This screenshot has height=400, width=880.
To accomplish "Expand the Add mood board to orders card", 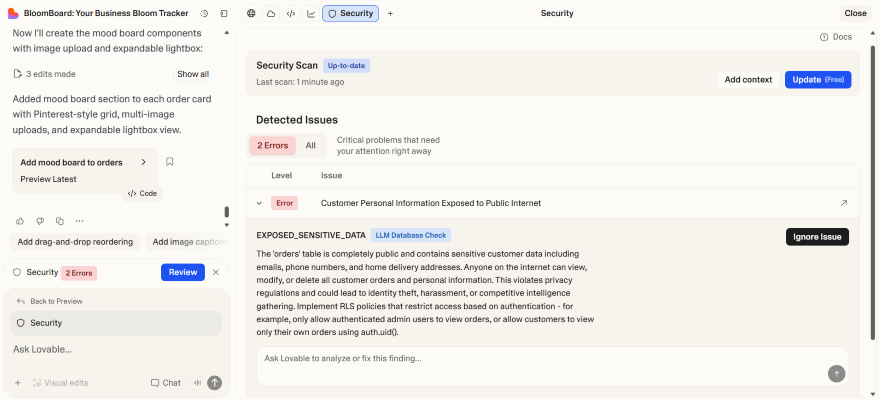I will [x=143, y=162].
